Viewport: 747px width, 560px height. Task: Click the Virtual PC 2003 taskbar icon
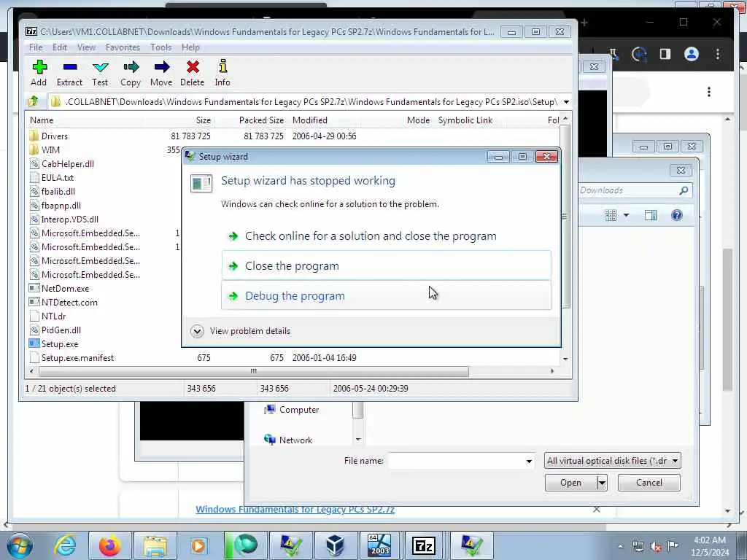coord(379,545)
